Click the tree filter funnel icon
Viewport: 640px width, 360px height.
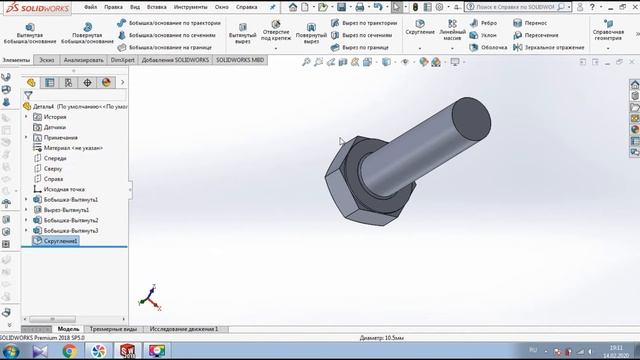(28, 95)
